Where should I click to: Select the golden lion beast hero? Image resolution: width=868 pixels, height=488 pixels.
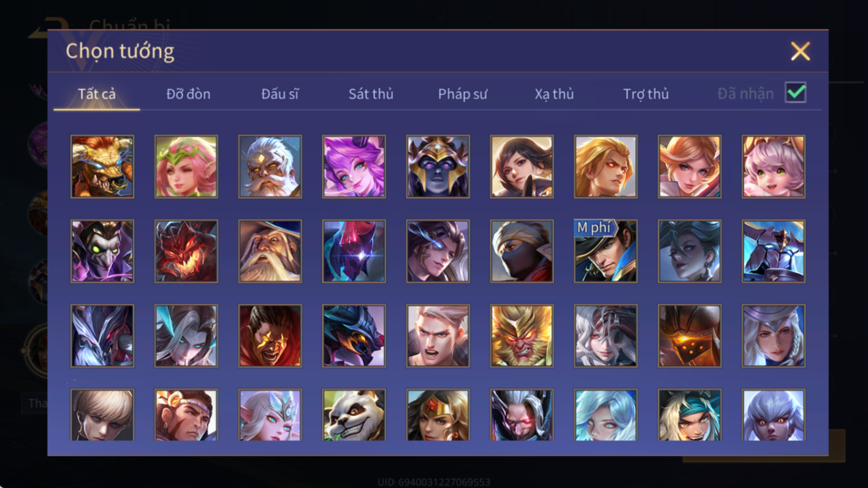tap(102, 167)
